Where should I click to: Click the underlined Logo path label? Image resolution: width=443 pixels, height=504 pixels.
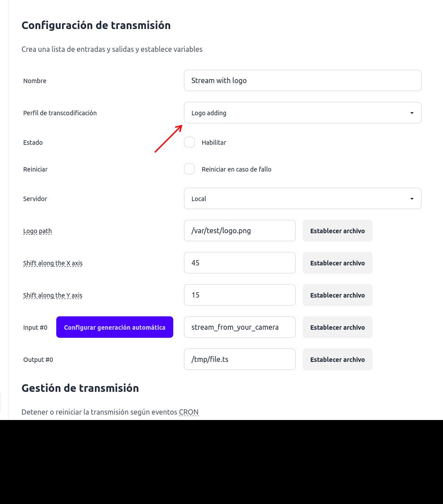[x=38, y=231]
